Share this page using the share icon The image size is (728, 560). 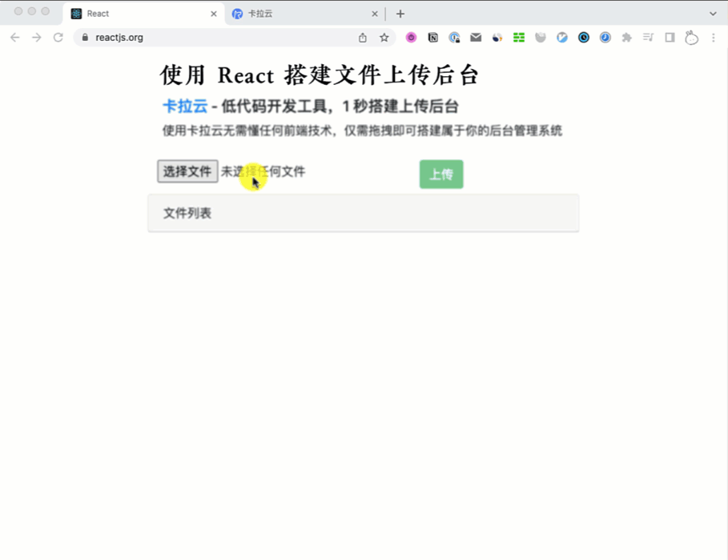point(363,38)
